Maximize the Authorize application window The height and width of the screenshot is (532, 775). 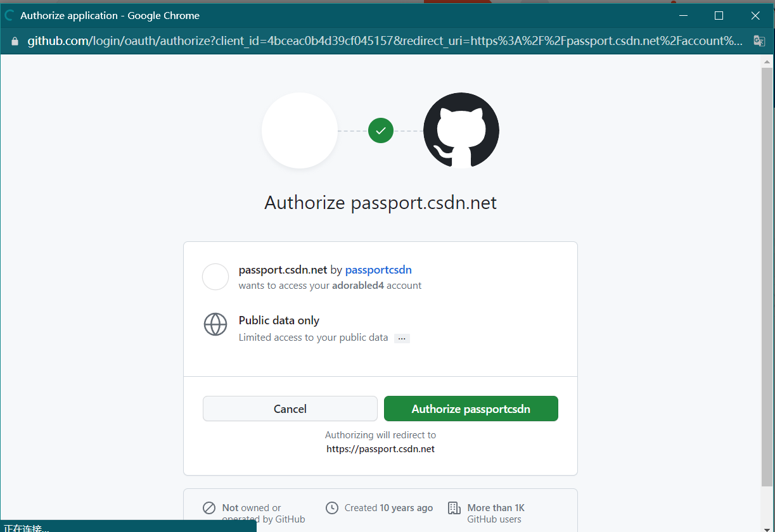(x=719, y=15)
